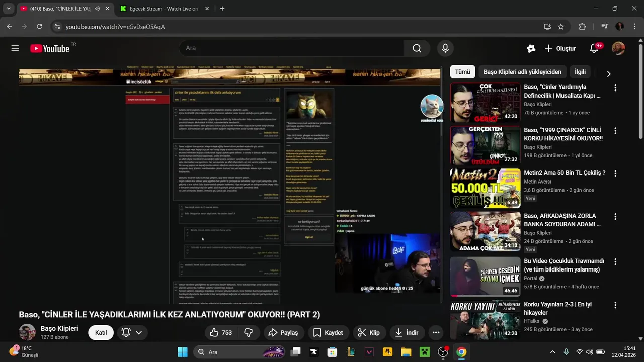Screen dimensions: 644x362
Task: Open Microsoft Store from the taskbar
Action: [x=332, y=352]
